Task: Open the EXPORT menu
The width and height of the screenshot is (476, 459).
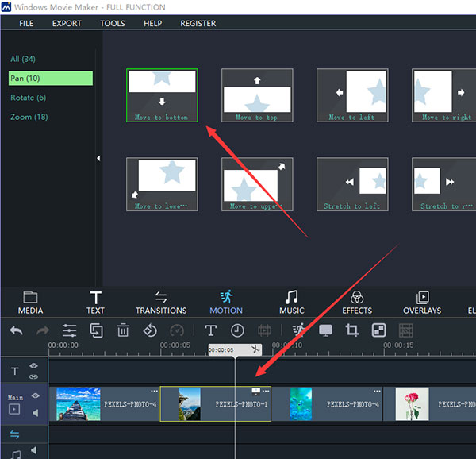Action: pos(67,23)
